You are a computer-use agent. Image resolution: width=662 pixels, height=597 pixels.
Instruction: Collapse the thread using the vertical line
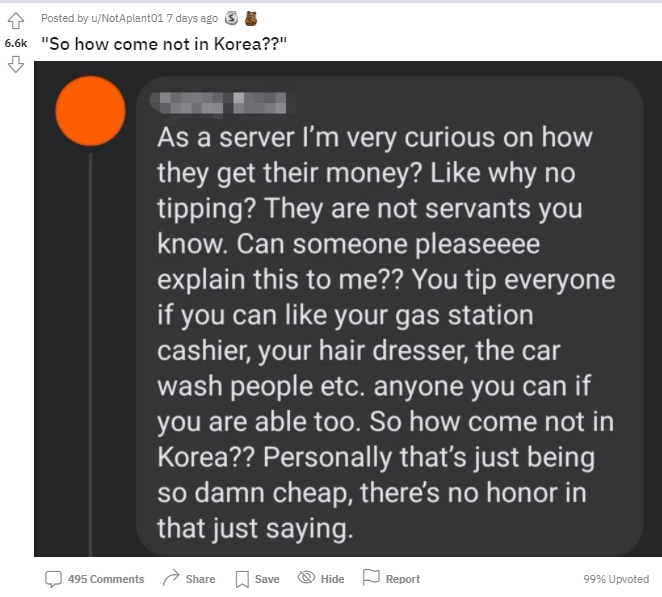tap(90, 355)
